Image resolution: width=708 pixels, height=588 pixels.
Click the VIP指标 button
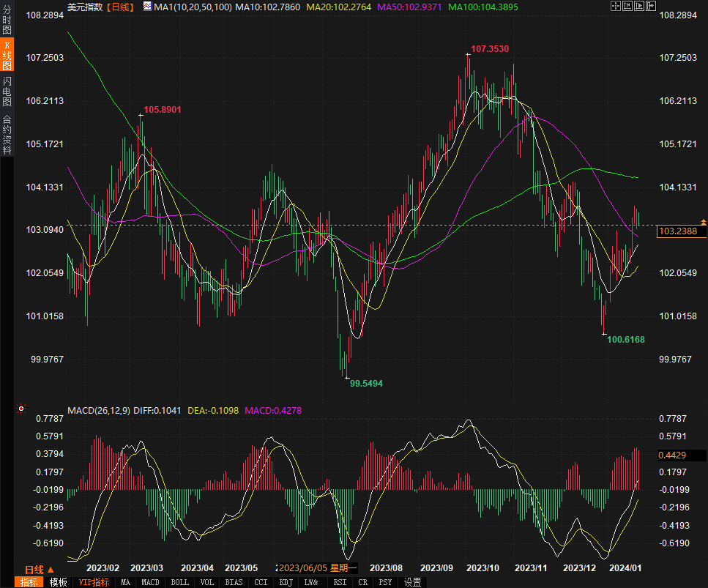(x=94, y=582)
